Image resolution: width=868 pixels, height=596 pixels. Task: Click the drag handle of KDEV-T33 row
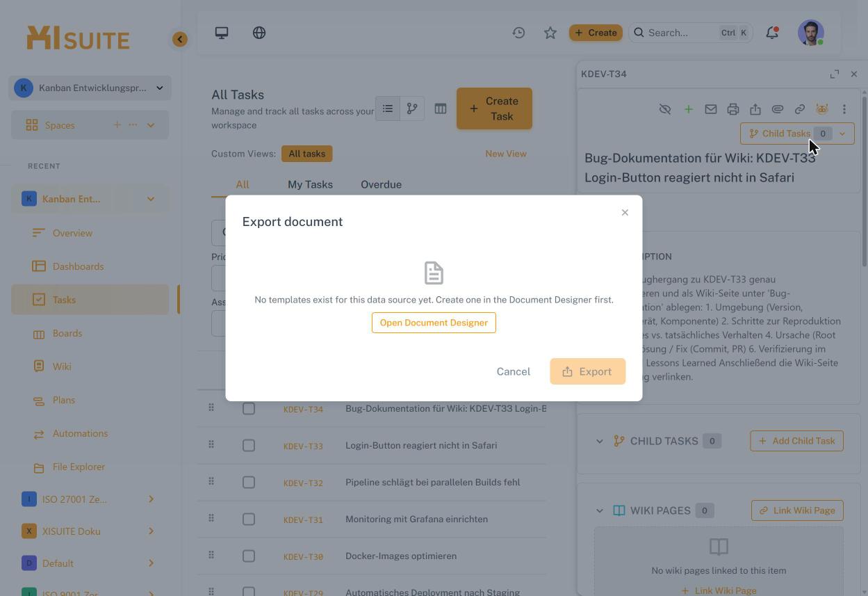pos(211,444)
